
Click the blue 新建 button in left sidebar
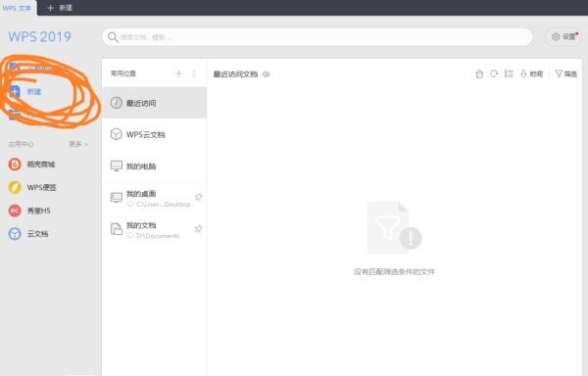25,91
